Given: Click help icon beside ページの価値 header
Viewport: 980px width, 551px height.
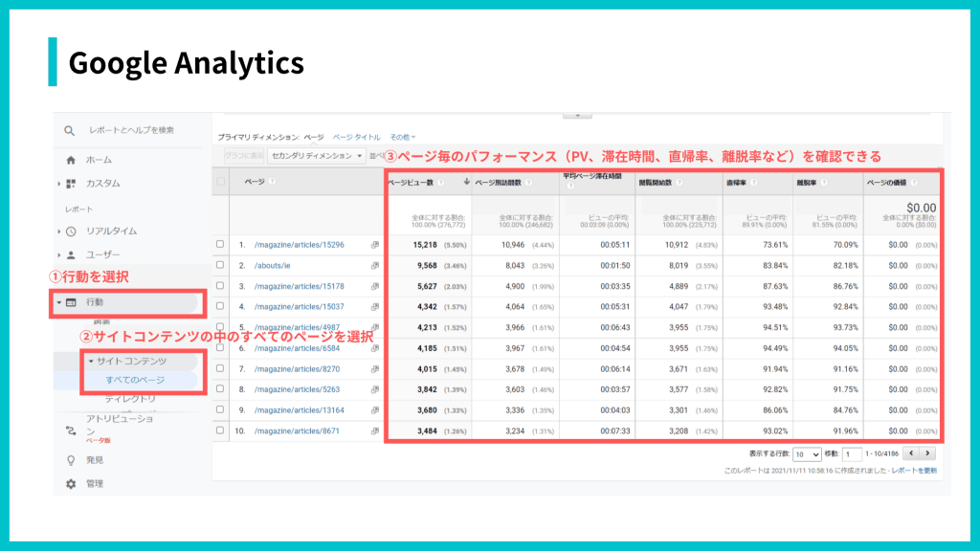Looking at the screenshot, I should click(x=914, y=183).
